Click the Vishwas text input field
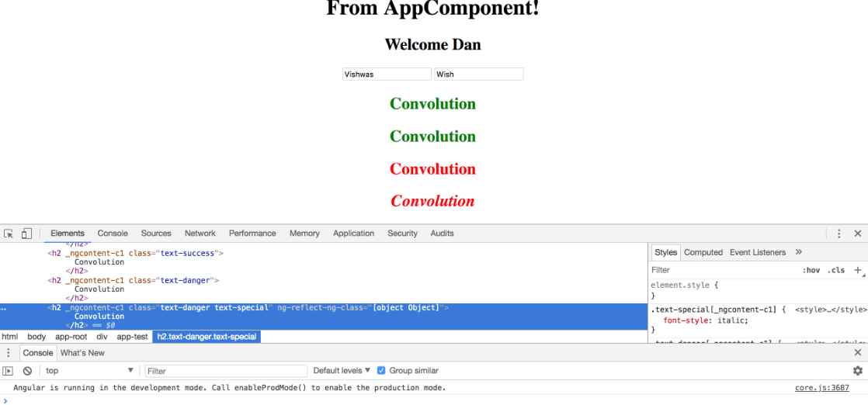This screenshot has height=405, width=868. 387,74
